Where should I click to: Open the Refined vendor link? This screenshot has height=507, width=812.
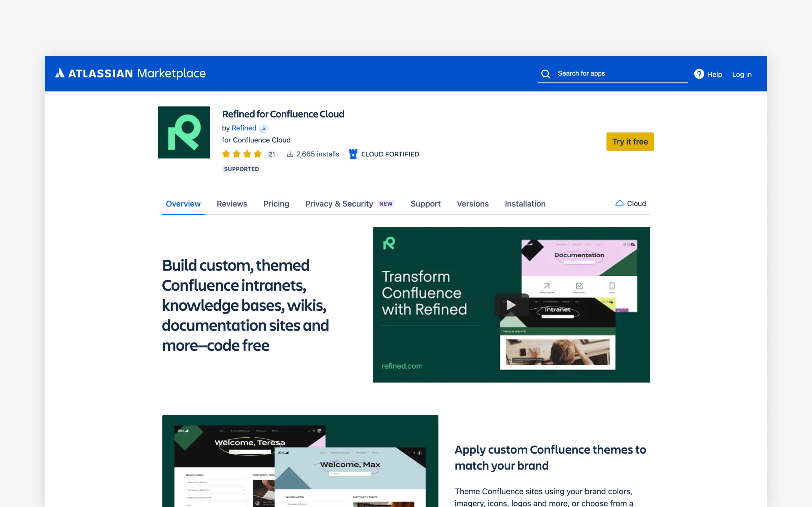point(244,128)
